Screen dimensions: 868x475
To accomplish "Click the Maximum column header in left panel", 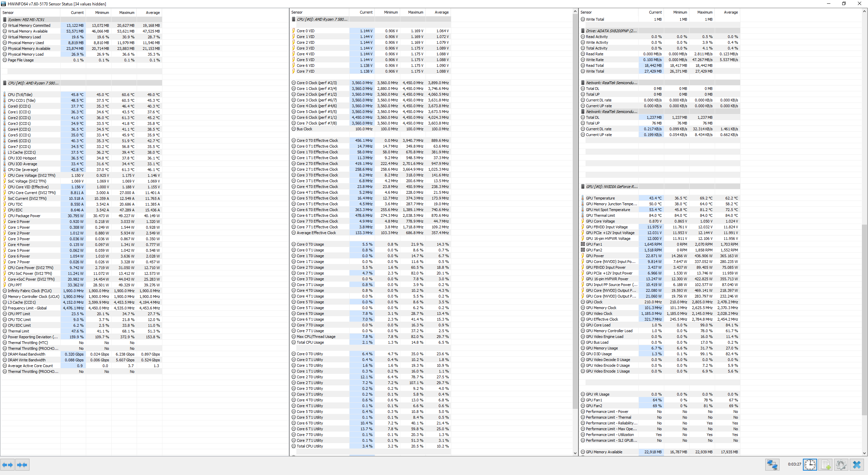I will [126, 13].
